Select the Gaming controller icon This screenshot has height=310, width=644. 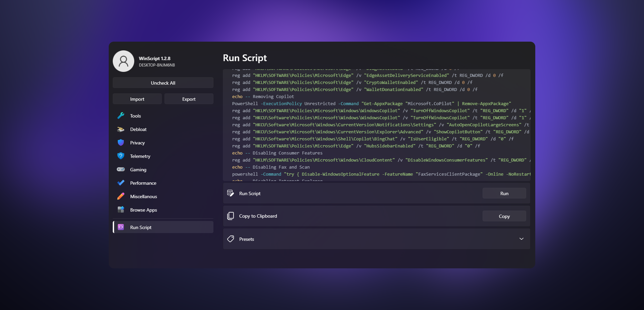pos(121,169)
